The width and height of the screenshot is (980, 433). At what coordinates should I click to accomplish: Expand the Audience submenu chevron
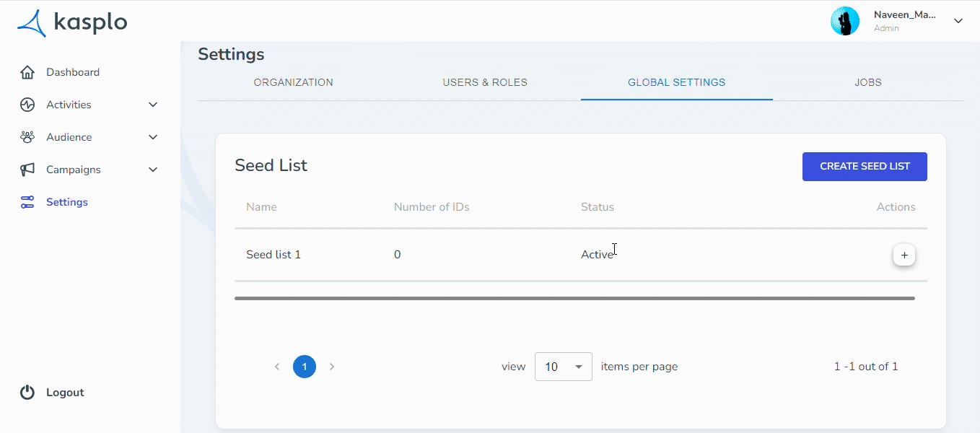click(x=153, y=137)
